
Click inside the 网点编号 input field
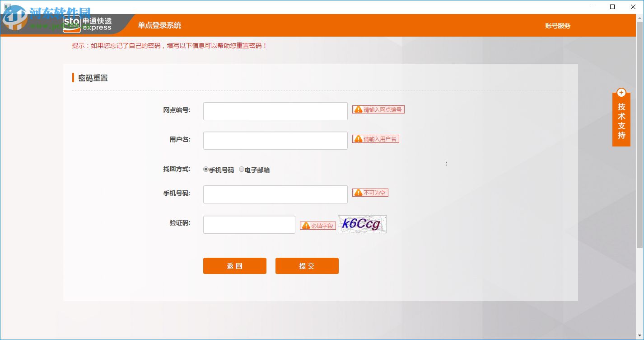click(x=275, y=111)
